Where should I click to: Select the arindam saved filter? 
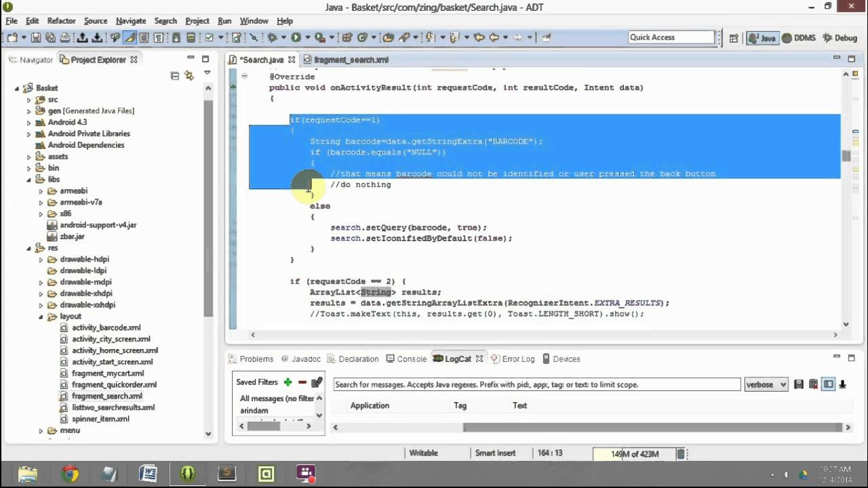pyautogui.click(x=254, y=410)
